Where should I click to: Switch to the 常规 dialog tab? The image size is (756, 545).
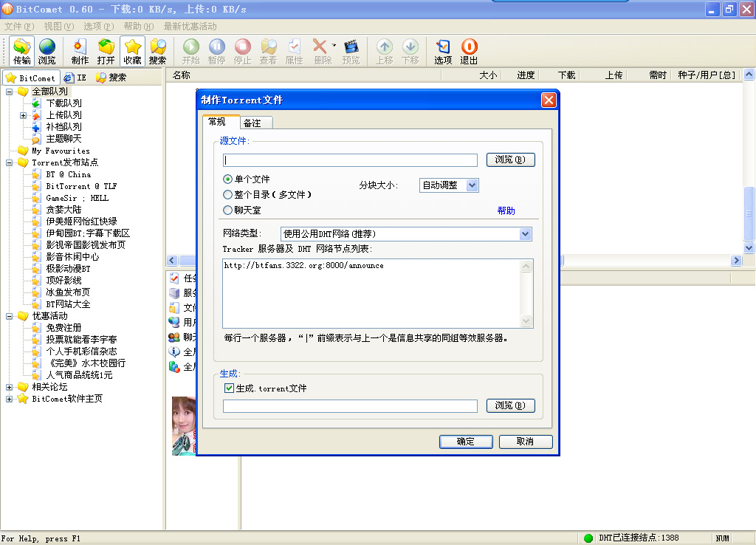(220, 122)
